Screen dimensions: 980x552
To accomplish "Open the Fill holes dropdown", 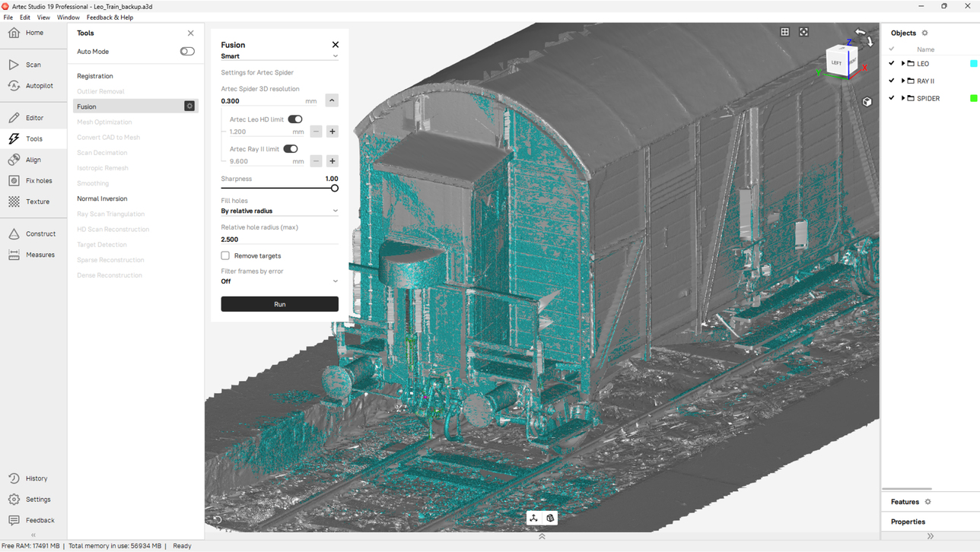I will point(279,211).
